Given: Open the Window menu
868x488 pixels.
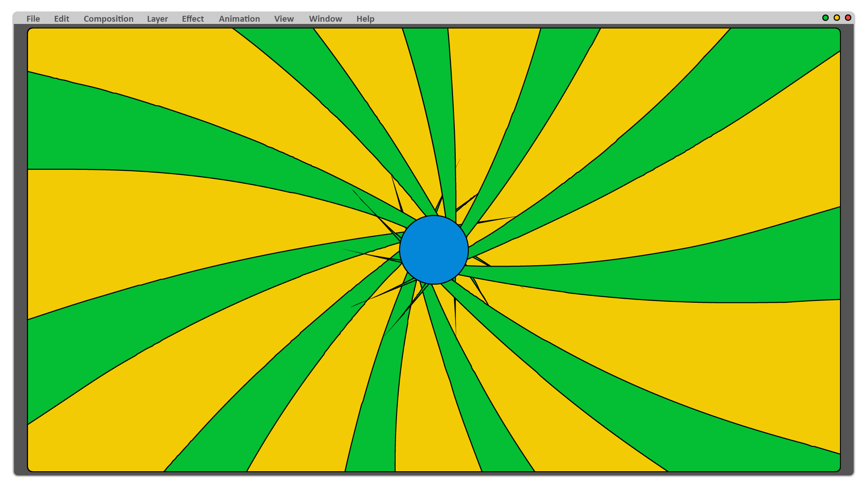Looking at the screenshot, I should click(x=325, y=19).
